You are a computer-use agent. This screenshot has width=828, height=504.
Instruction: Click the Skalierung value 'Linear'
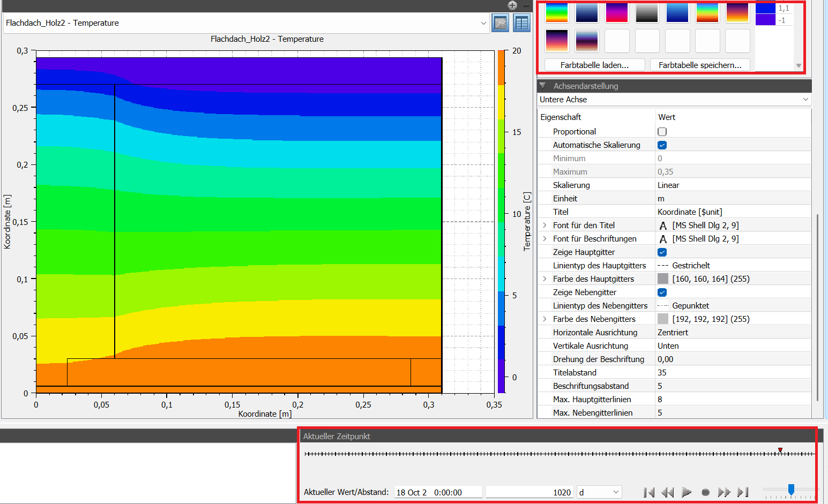668,185
